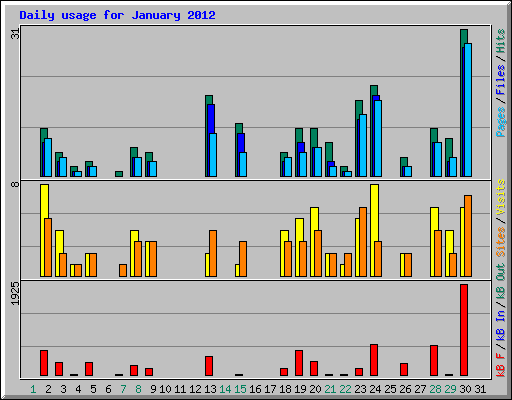Click the green hits bar for day 23
The image size is (512, 400).
coord(359,107)
